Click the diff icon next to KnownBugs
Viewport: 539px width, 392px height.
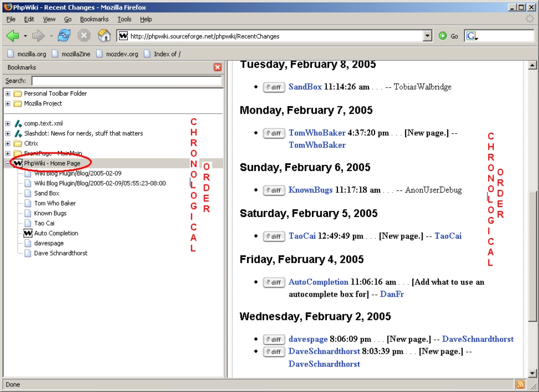tap(274, 190)
